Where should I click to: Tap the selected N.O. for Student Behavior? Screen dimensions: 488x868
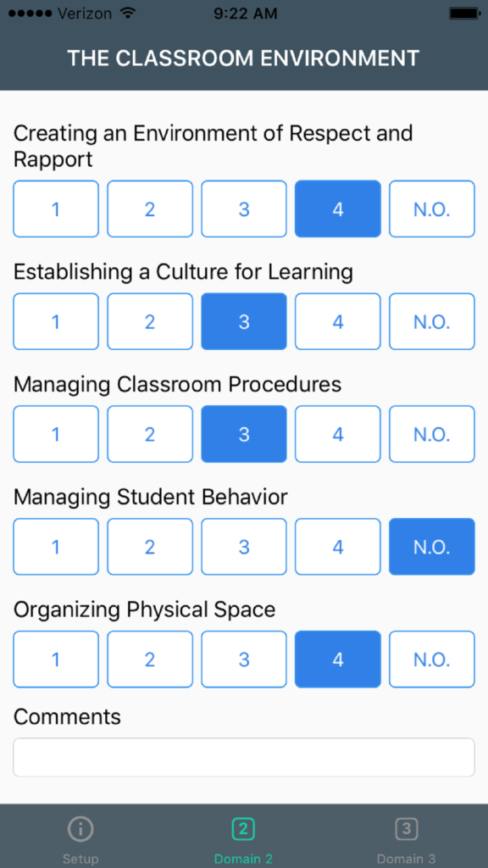pos(431,547)
